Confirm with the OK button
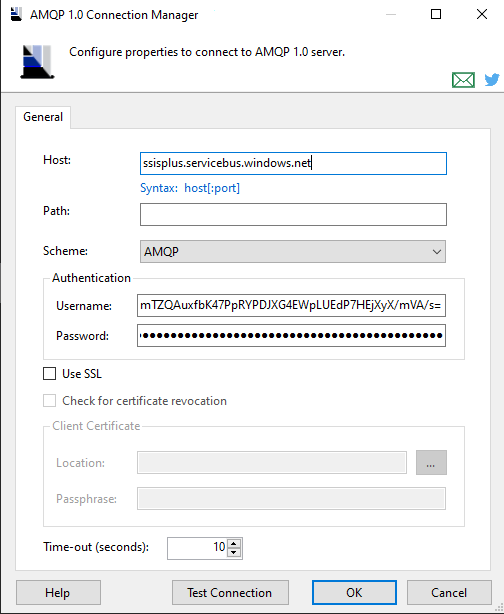The width and height of the screenshot is (504, 614). coord(354,592)
